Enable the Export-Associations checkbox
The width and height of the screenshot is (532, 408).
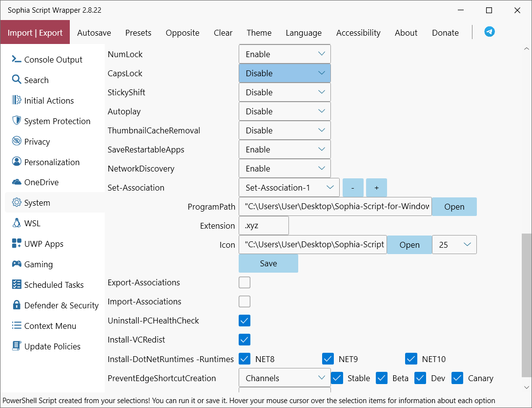[245, 282]
